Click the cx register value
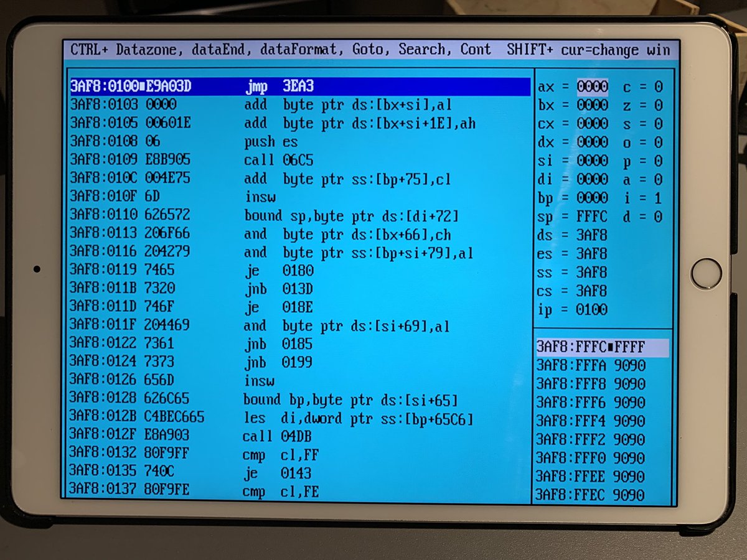Image resolution: width=747 pixels, height=560 pixels. click(x=593, y=124)
